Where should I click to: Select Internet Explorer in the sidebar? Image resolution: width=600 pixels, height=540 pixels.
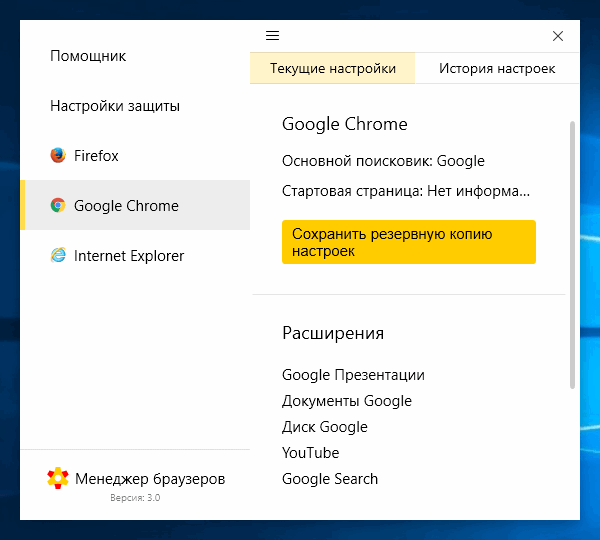[129, 256]
